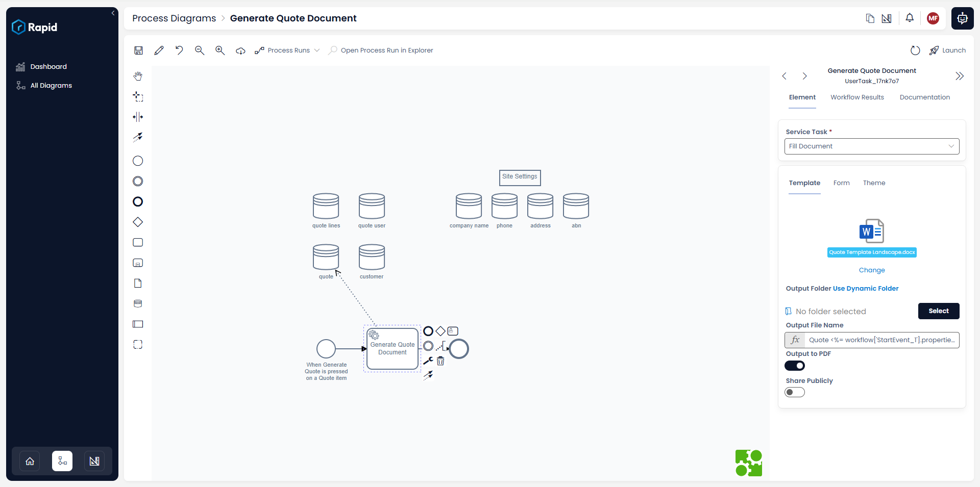Viewport: 980px width, 487px height.
Task: Save the diagram with the floppy disk icon
Action: 138,50
